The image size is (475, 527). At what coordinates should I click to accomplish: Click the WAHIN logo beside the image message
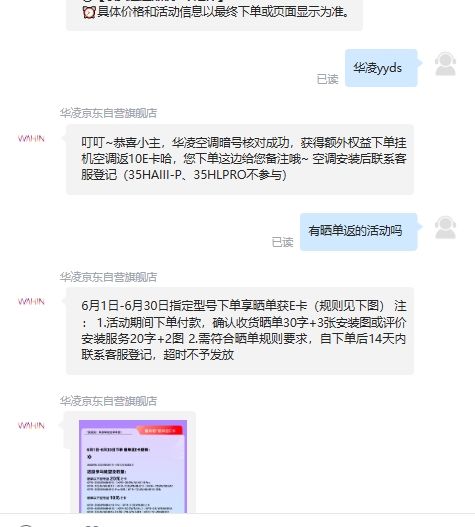click(31, 425)
